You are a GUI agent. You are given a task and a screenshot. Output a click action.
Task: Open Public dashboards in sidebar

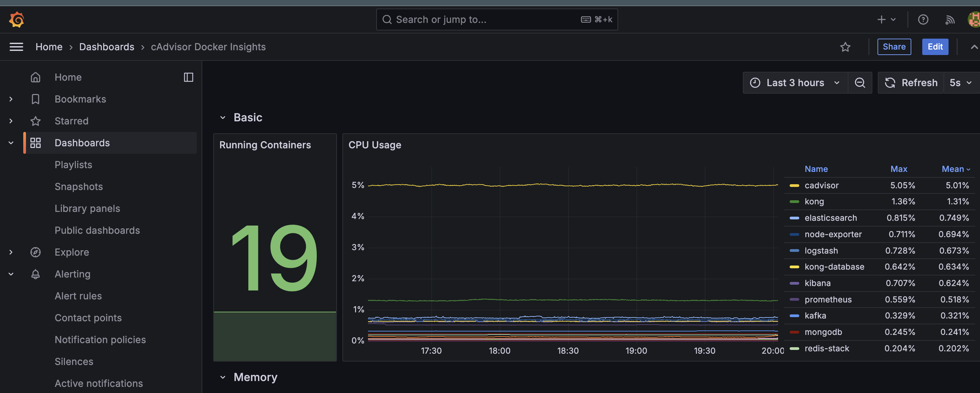(97, 230)
